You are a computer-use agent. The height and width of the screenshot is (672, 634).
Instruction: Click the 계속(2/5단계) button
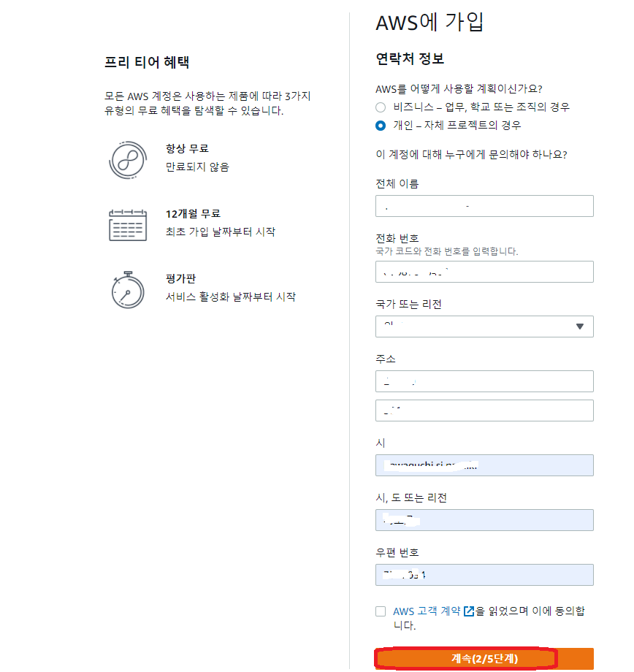pos(484,658)
